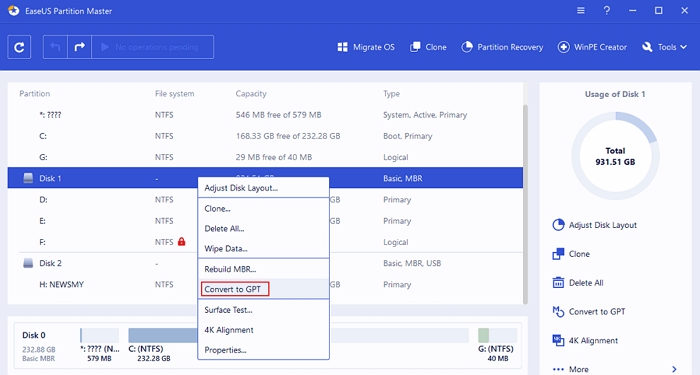
Task: Click the refresh disk information icon
Action: [x=19, y=47]
